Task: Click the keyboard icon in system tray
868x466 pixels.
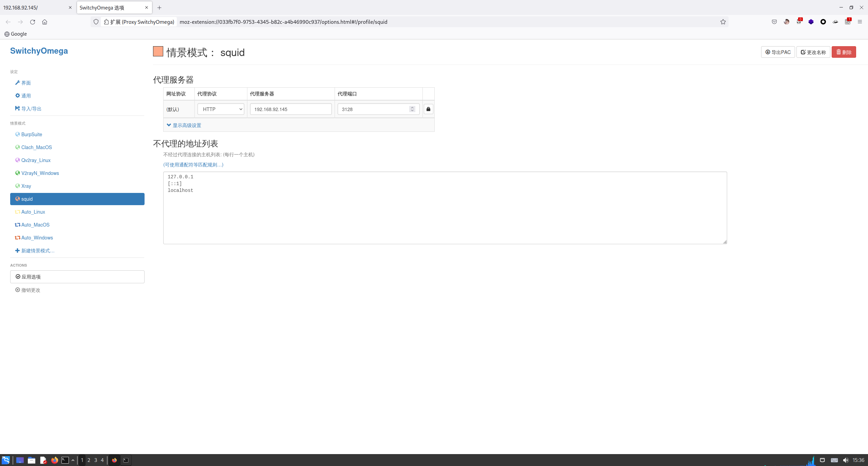Action: click(834, 460)
